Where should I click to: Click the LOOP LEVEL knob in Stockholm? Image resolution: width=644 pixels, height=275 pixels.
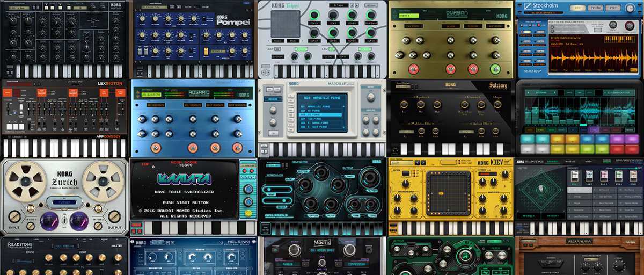coord(630,25)
